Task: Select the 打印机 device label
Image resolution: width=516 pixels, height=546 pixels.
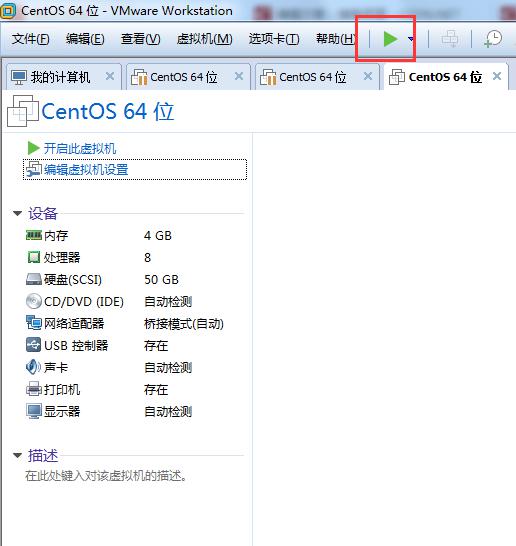Action: [62, 390]
